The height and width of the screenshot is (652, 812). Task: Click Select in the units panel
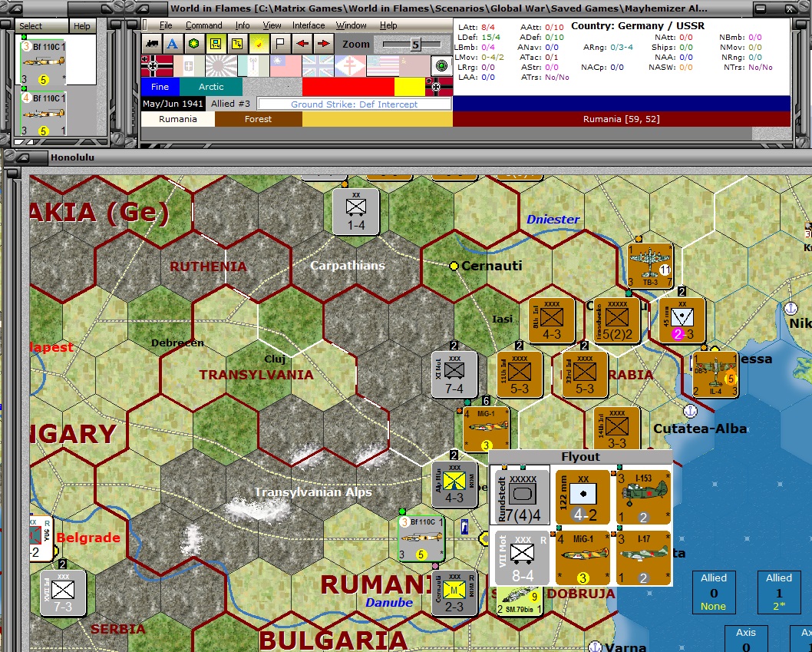(x=31, y=26)
